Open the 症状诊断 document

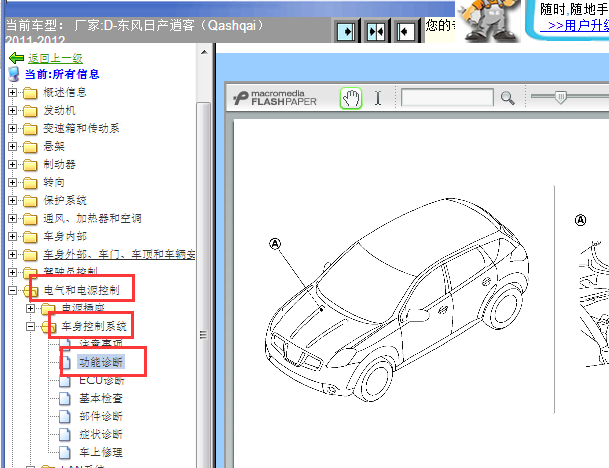coord(101,434)
